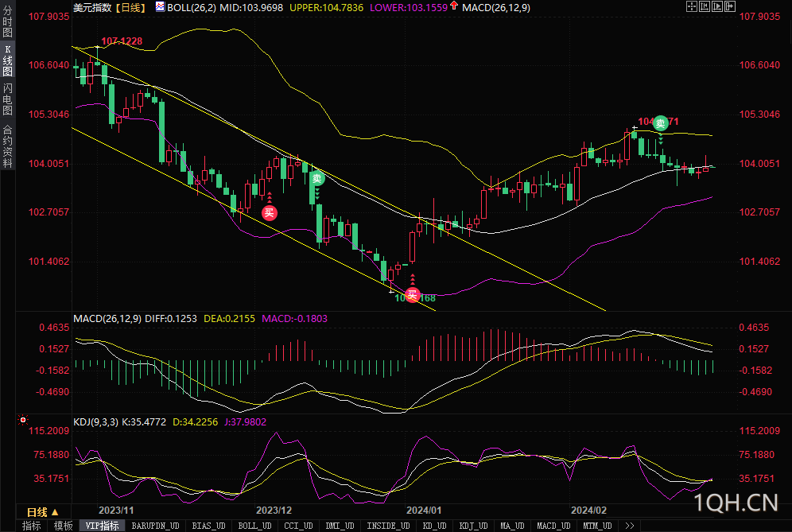Apply the KDJ_UD indicator

[473, 526]
